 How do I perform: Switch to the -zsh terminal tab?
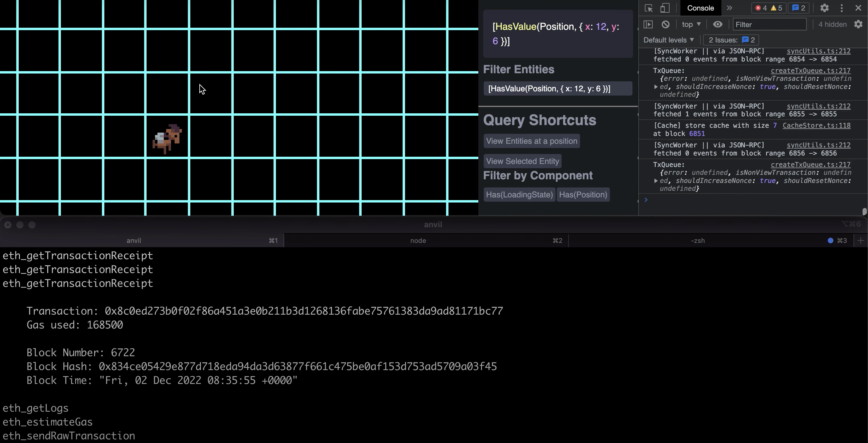698,240
